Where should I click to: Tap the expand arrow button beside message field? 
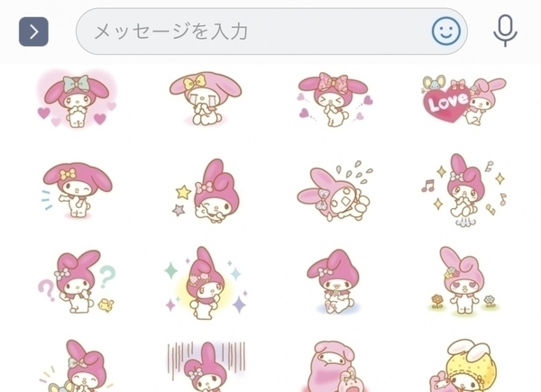point(33,32)
